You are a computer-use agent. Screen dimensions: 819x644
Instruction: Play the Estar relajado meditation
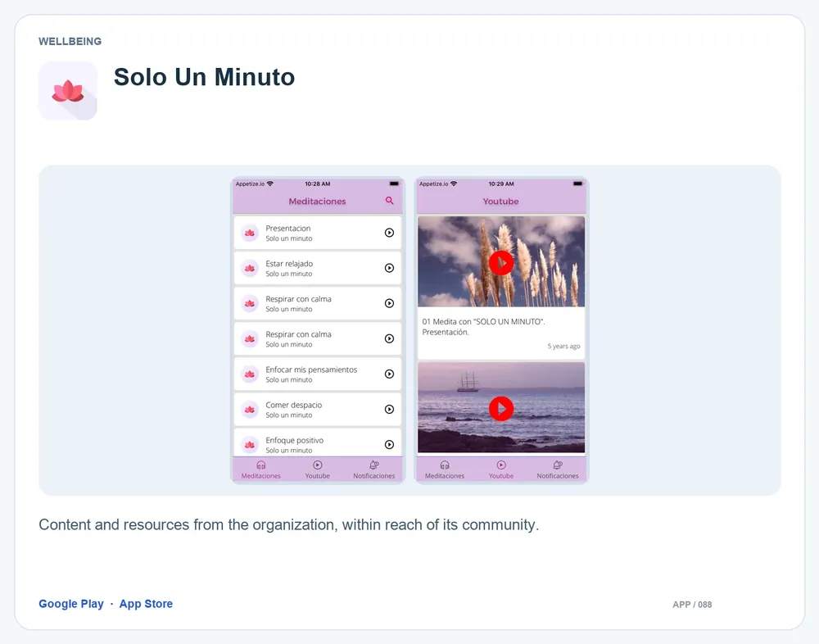pyautogui.click(x=389, y=268)
